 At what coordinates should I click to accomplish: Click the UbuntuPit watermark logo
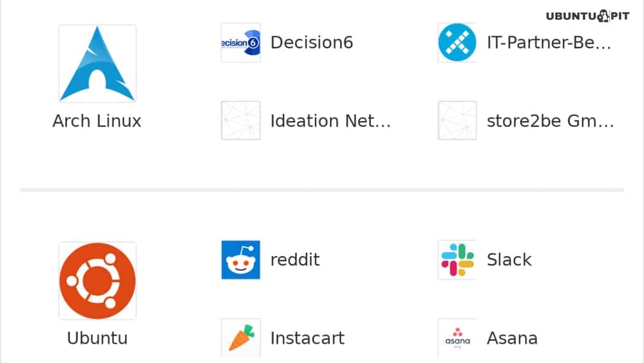click(587, 16)
